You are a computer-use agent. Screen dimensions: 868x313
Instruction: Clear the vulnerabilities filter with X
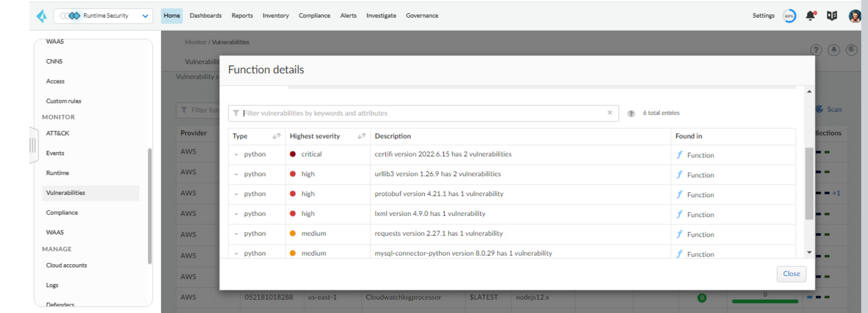pos(610,113)
